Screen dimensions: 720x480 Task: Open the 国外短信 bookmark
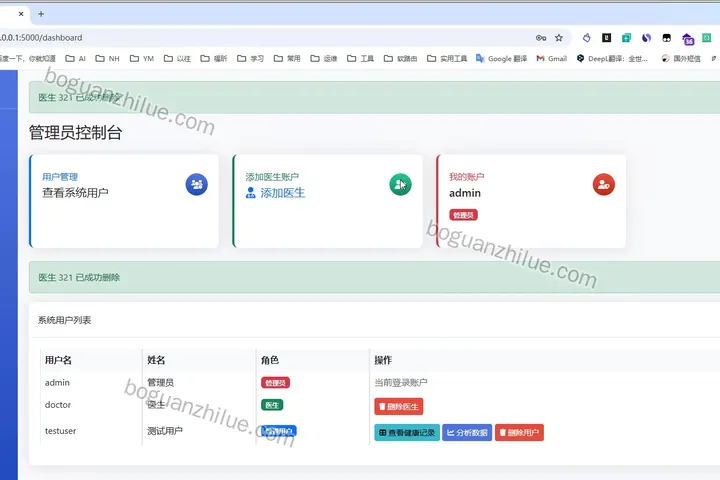(681, 58)
